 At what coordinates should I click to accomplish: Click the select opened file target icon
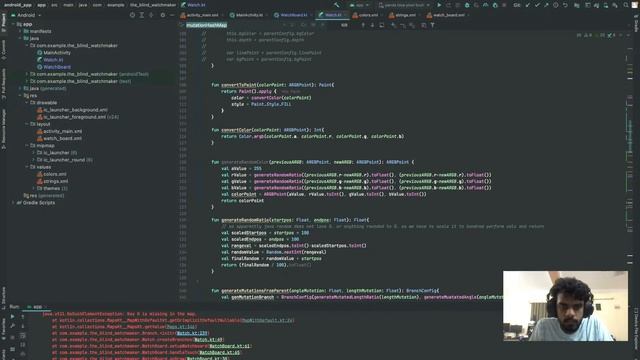point(132,15)
